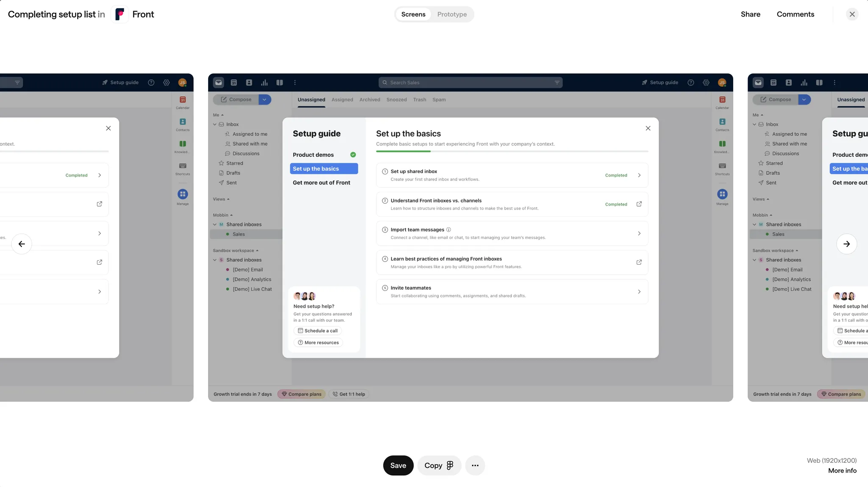Image resolution: width=868 pixels, height=487 pixels.
Task: Open the Search Sales input field
Action: 470,82
